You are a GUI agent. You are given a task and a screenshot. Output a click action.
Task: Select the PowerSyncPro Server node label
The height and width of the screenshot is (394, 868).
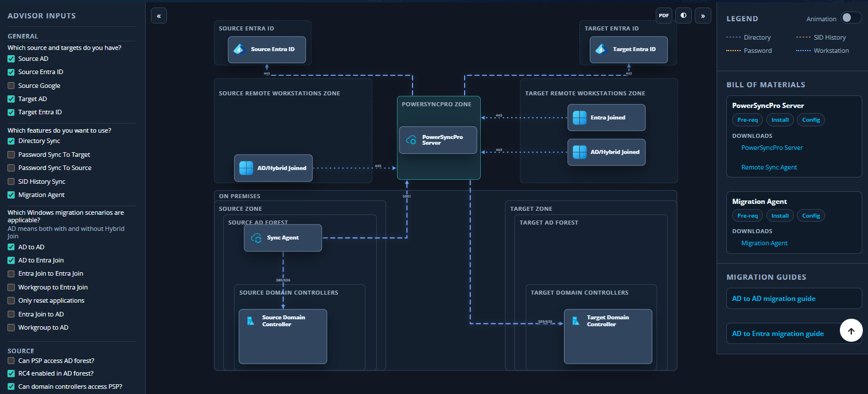[442, 140]
